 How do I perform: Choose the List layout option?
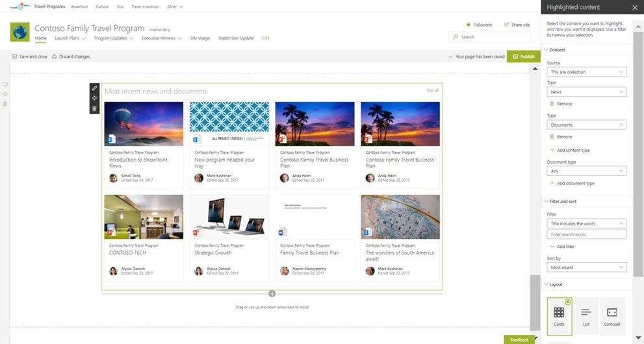586,317
